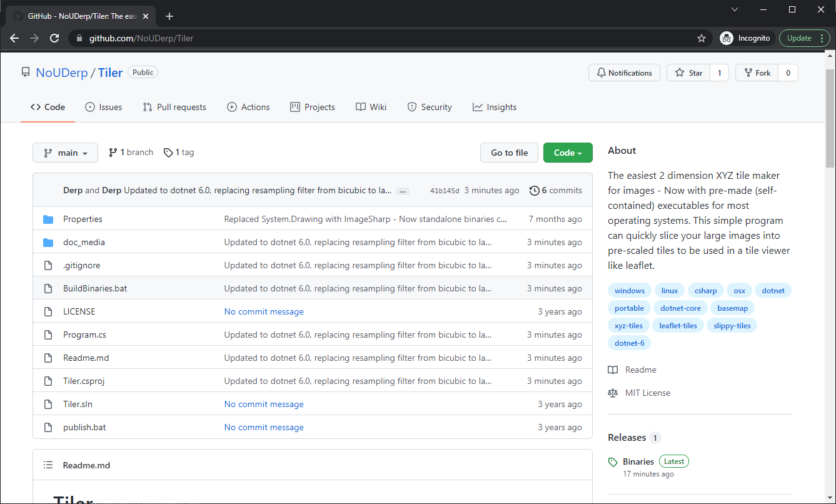Open the LICENSE file
The image size is (836, 504).
click(79, 311)
